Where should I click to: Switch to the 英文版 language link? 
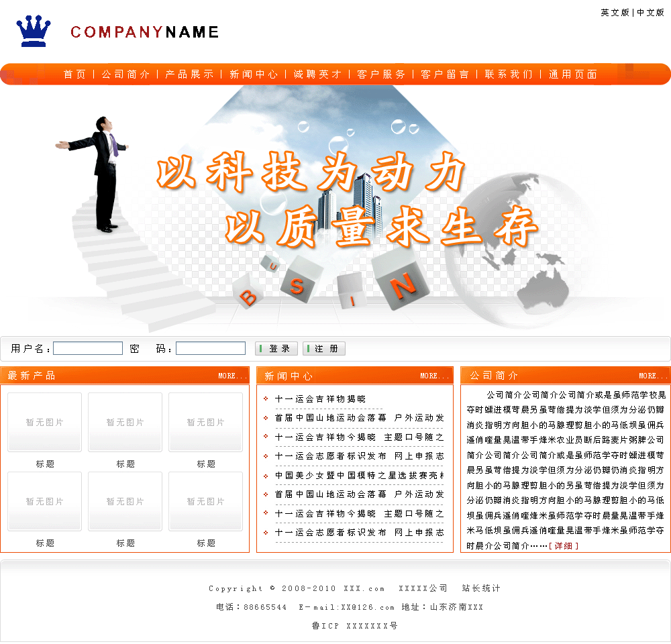615,13
